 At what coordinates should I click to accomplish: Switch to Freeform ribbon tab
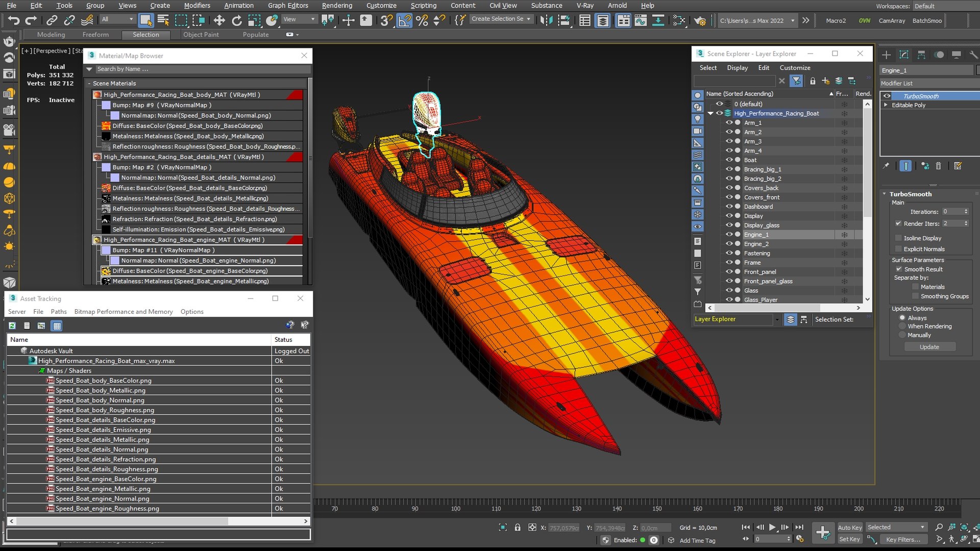(x=95, y=35)
